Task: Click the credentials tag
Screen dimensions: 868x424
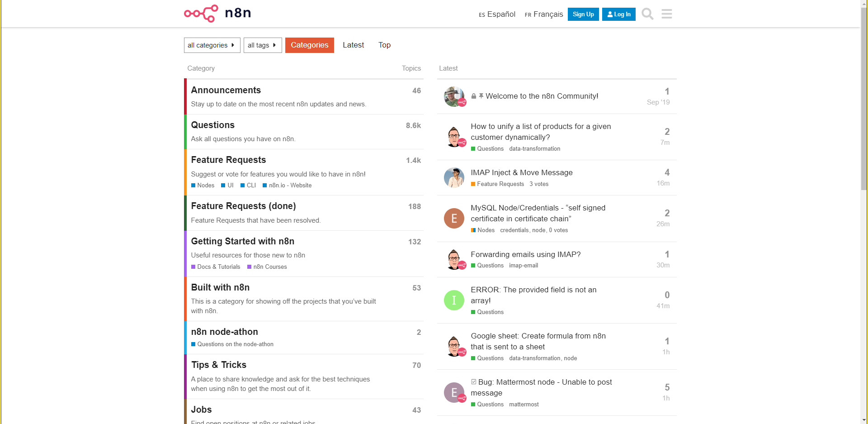Action: tap(514, 230)
